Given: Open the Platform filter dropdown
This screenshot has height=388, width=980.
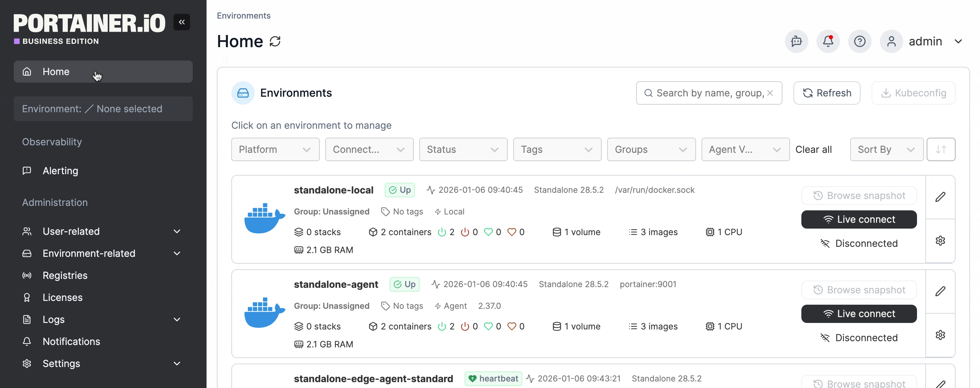Looking at the screenshot, I should click(275, 149).
